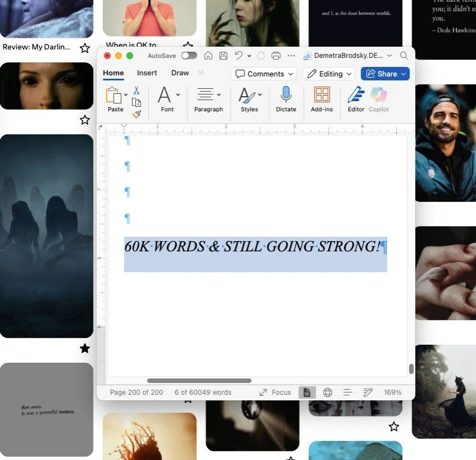This screenshot has width=476, height=460.
Task: Star the Review: My Darlin... pin
Action: click(x=85, y=48)
